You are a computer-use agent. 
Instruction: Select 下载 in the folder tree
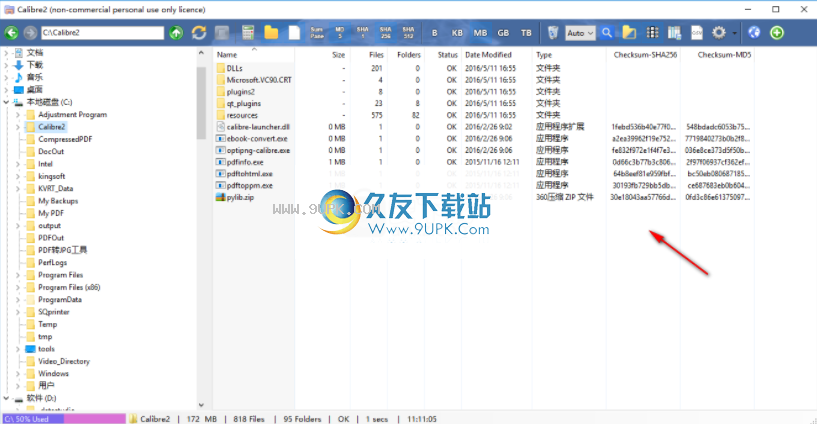point(35,65)
